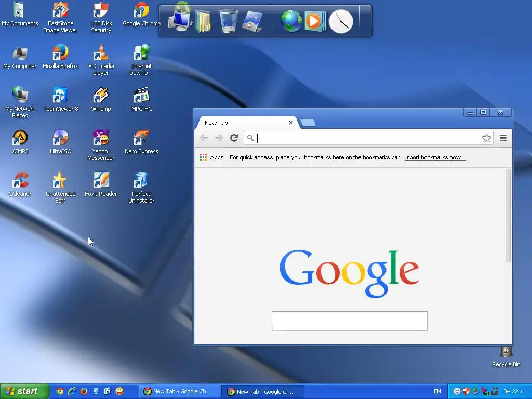This screenshot has height=399, width=532.
Task: Open EN language indicator in taskbar
Action: [437, 391]
